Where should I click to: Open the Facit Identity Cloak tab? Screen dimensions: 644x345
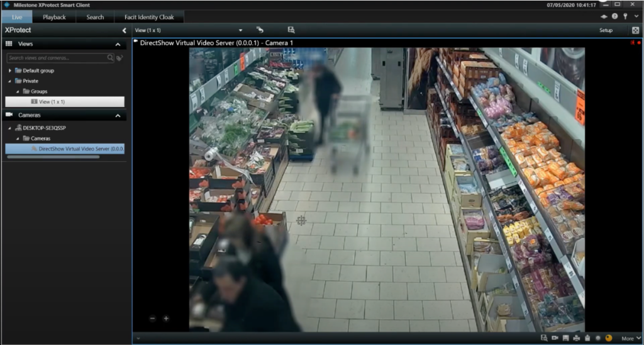coord(149,17)
